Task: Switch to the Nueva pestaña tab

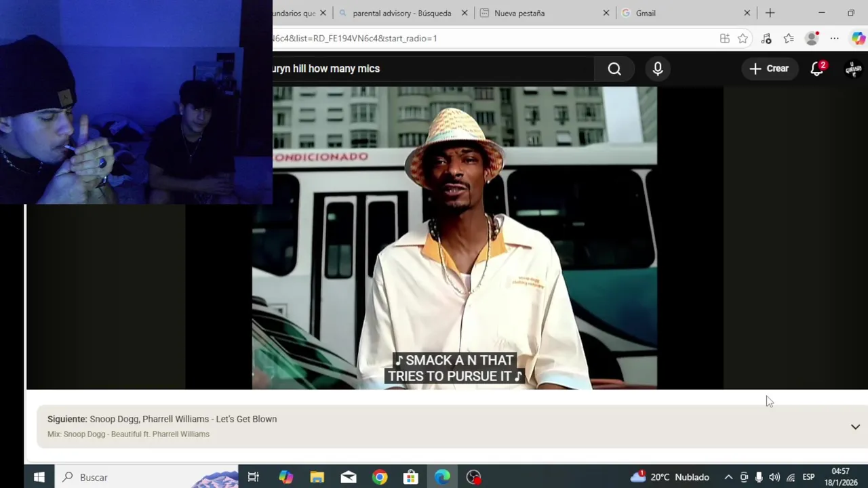Action: pyautogui.click(x=519, y=13)
